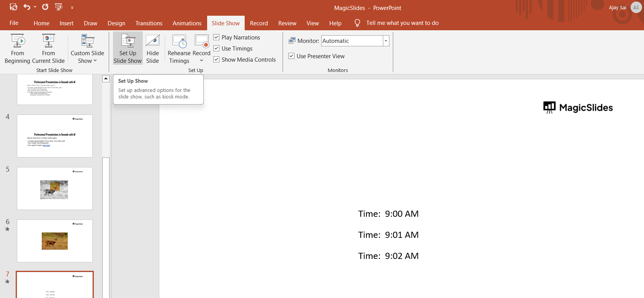Start slideshow From Current Slide

click(x=48, y=48)
